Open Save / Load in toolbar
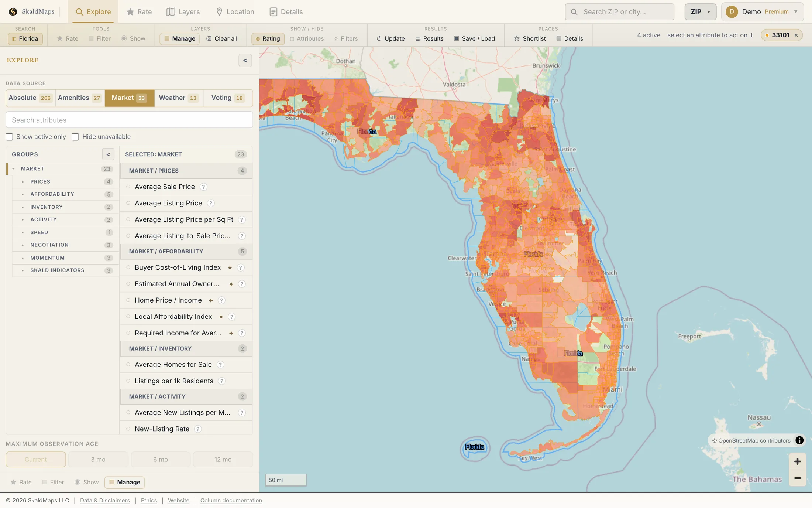Screen dimensions: 812x508 coord(474,39)
